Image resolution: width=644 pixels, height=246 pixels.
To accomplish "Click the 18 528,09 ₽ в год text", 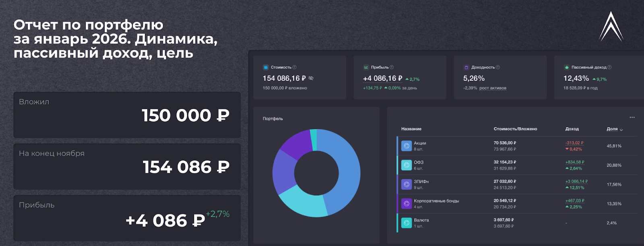I will 580,88.
